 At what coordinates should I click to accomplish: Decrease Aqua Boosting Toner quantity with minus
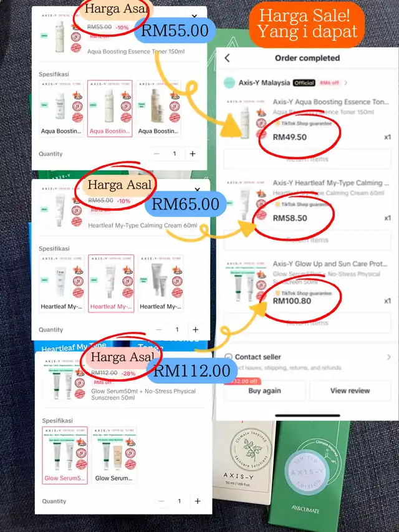156,153
